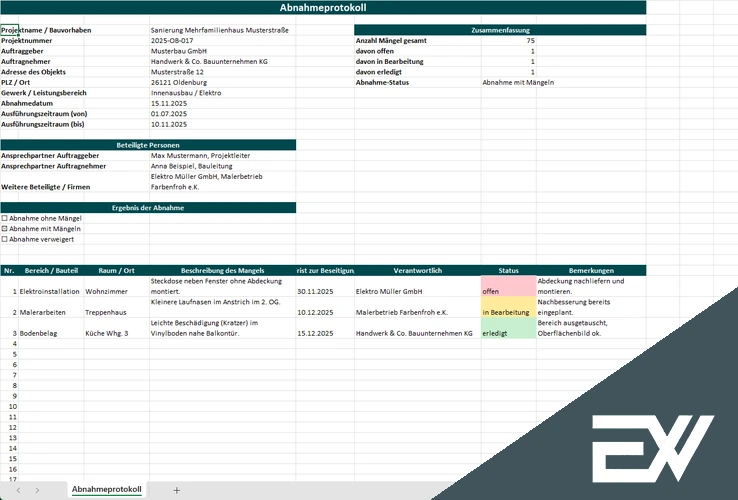Click the 'Verantwortlich' column header
The image size is (738, 500).
tap(417, 271)
